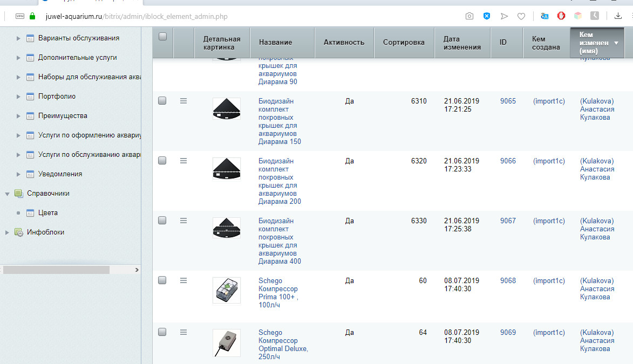Sort by Название column header

tap(282, 43)
